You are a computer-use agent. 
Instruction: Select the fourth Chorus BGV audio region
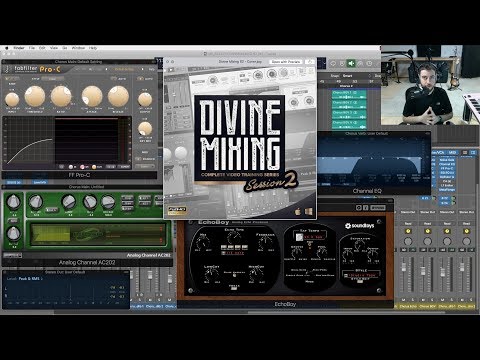349,125
